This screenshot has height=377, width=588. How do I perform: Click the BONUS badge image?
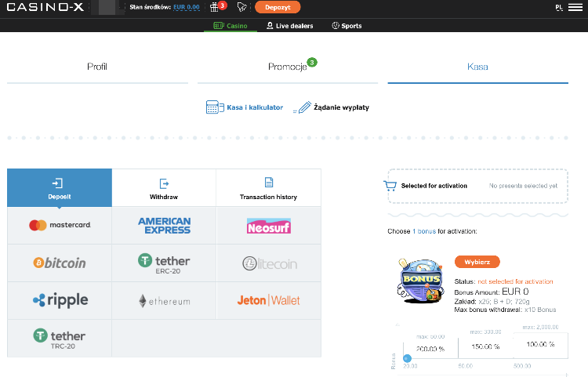421,281
